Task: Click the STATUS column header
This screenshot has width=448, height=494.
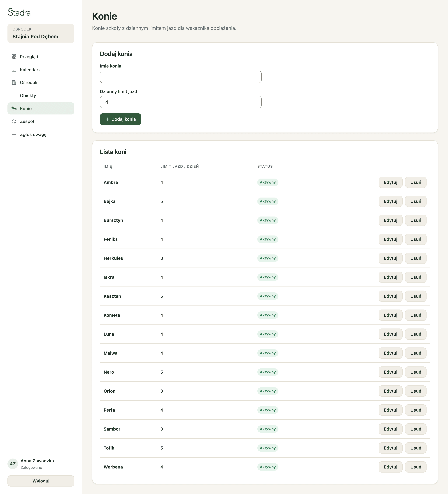Action: pos(265,166)
